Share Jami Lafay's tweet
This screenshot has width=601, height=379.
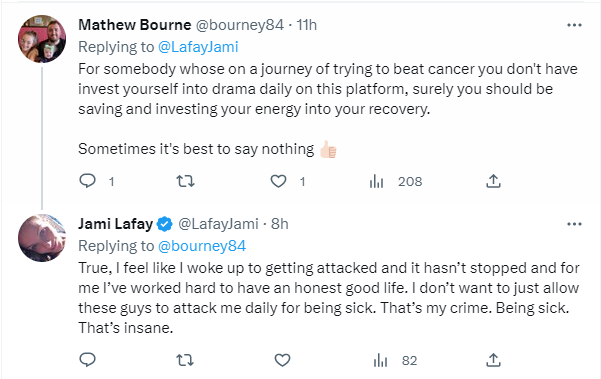pyautogui.click(x=493, y=360)
